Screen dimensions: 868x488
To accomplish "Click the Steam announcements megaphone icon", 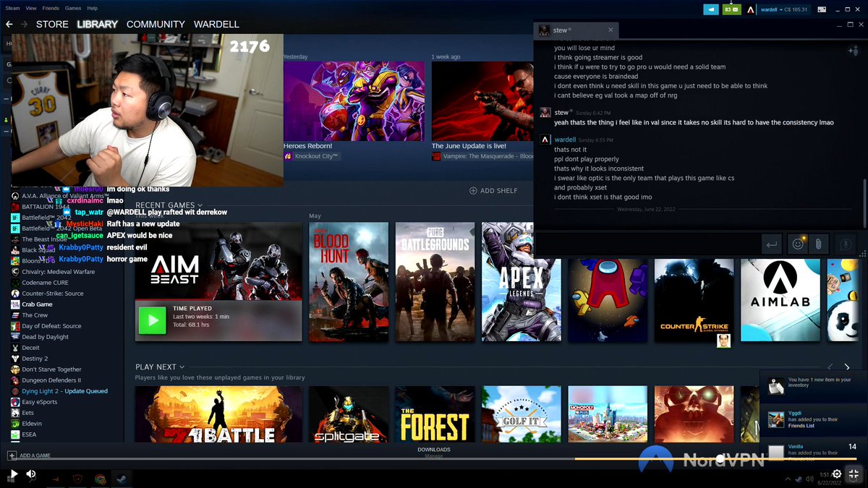I will 712,9.
